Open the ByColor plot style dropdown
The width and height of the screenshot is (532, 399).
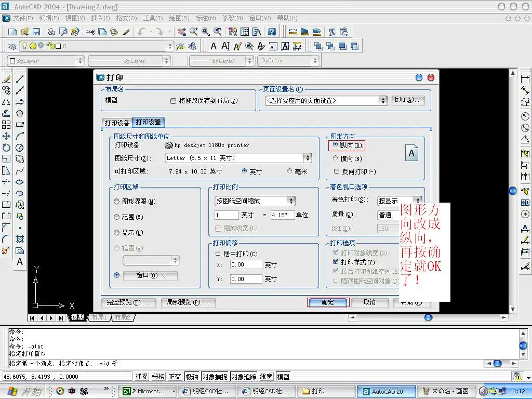pyautogui.click(x=315, y=61)
